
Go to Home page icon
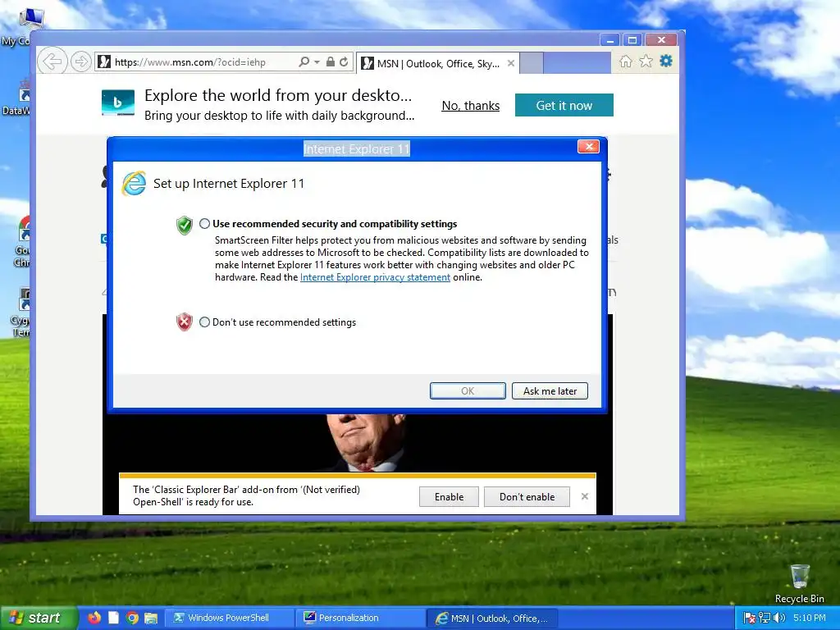[x=626, y=62]
